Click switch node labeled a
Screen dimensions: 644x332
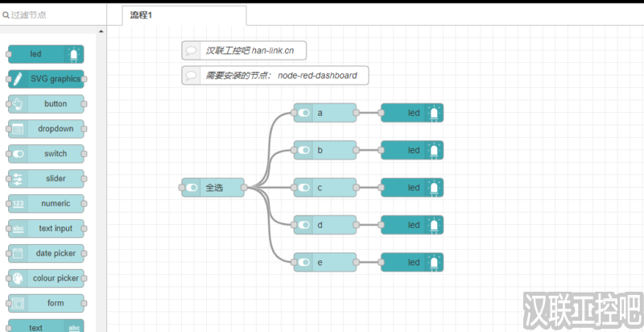pyautogui.click(x=325, y=113)
